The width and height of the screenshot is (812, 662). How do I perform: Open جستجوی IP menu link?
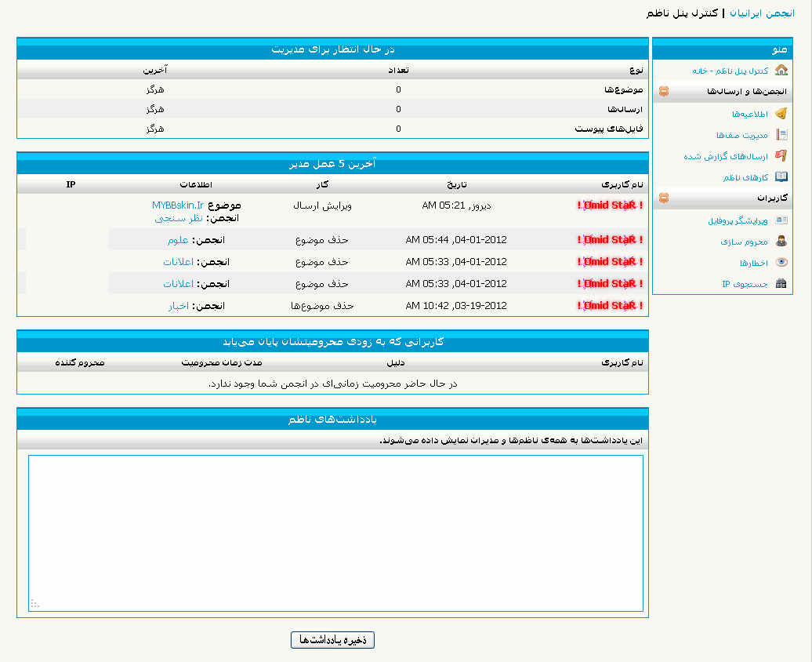pyautogui.click(x=745, y=284)
